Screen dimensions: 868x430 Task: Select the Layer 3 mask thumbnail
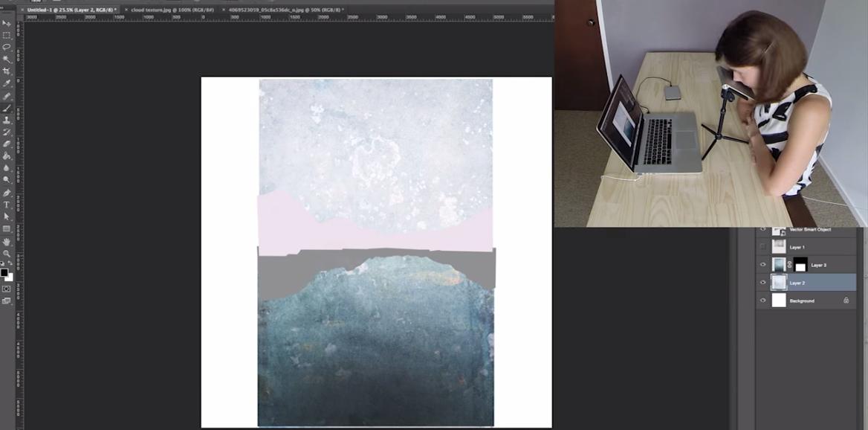point(800,265)
